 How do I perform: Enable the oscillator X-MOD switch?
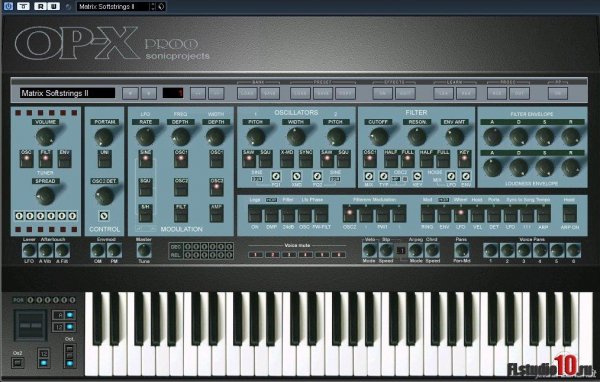click(x=287, y=159)
